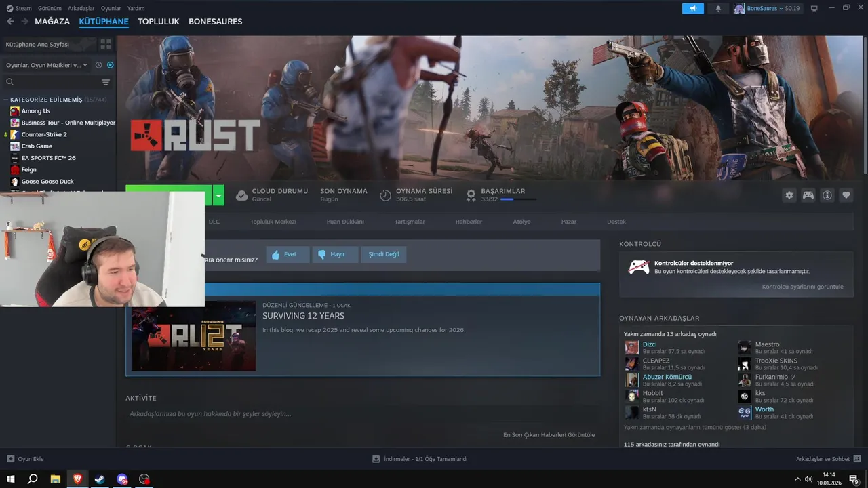
Task: Open İndirmeler downloads status bar
Action: (x=420, y=459)
